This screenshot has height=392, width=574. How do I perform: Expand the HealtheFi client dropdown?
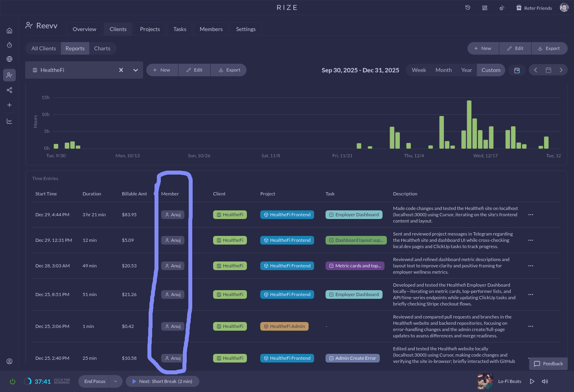click(x=136, y=70)
